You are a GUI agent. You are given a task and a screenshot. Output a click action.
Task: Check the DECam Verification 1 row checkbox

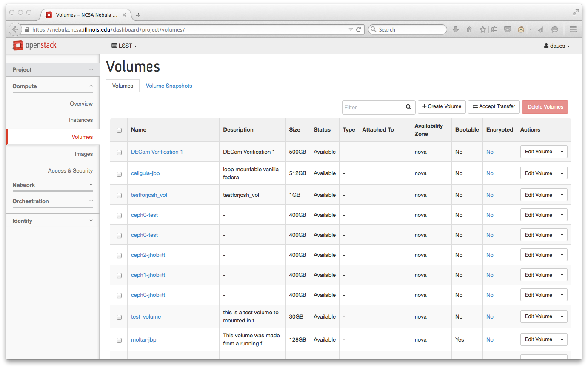point(119,152)
